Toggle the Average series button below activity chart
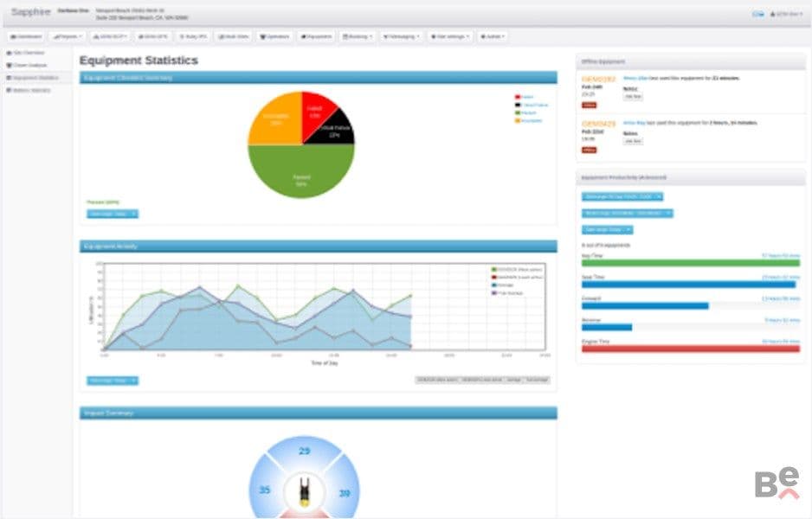This screenshot has height=519, width=812. click(513, 381)
